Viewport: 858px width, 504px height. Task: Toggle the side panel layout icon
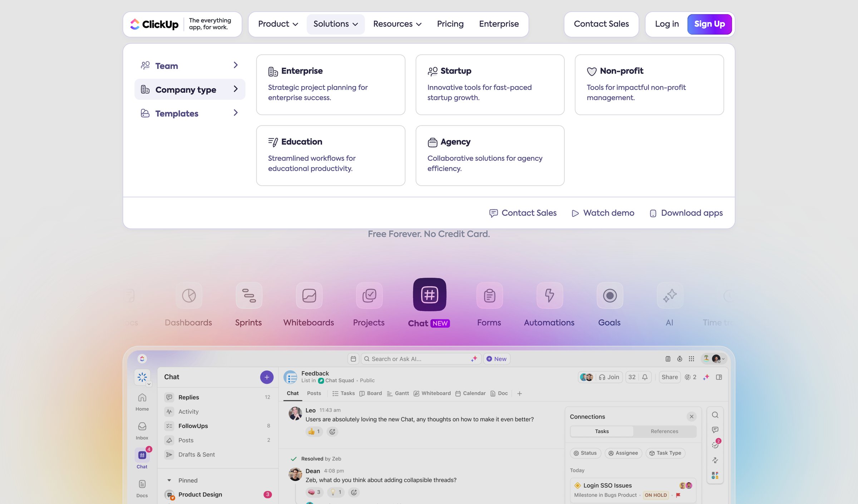719,377
